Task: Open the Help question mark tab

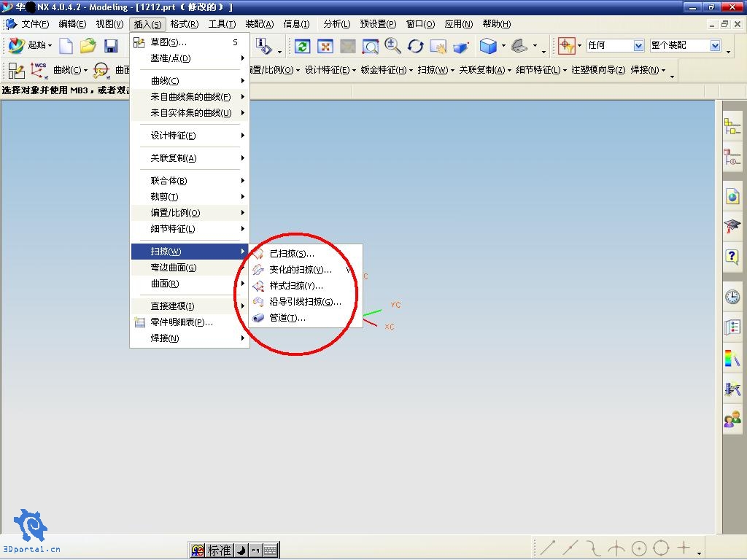Action: click(732, 257)
